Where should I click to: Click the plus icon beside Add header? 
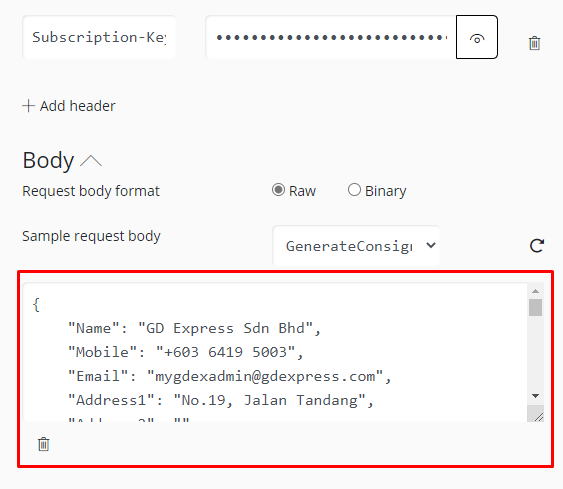(x=28, y=106)
